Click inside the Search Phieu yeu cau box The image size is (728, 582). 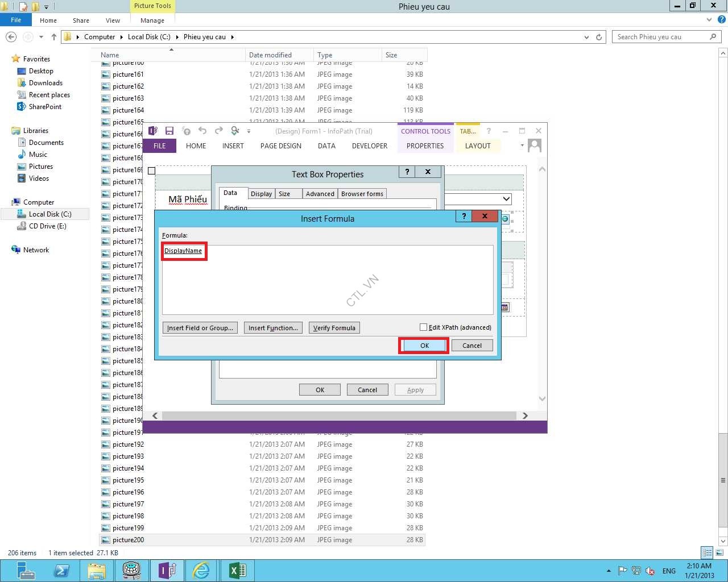pos(660,37)
